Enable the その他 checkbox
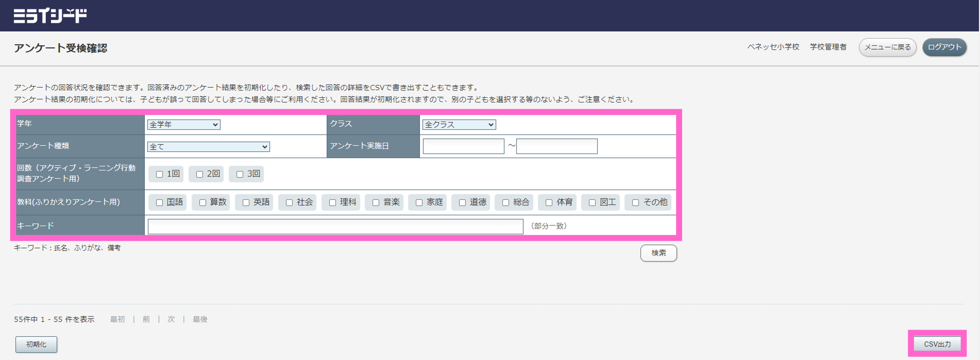This screenshot has width=980, height=360. click(635, 203)
